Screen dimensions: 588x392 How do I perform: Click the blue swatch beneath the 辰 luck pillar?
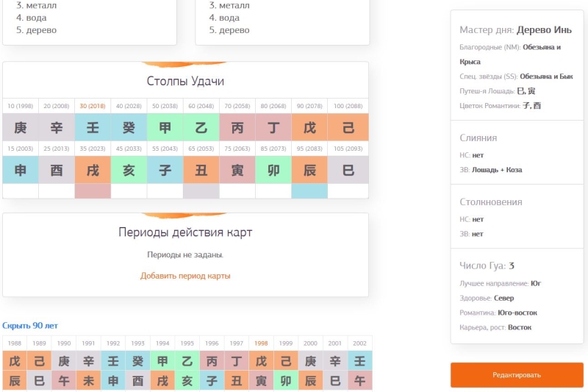309,191
